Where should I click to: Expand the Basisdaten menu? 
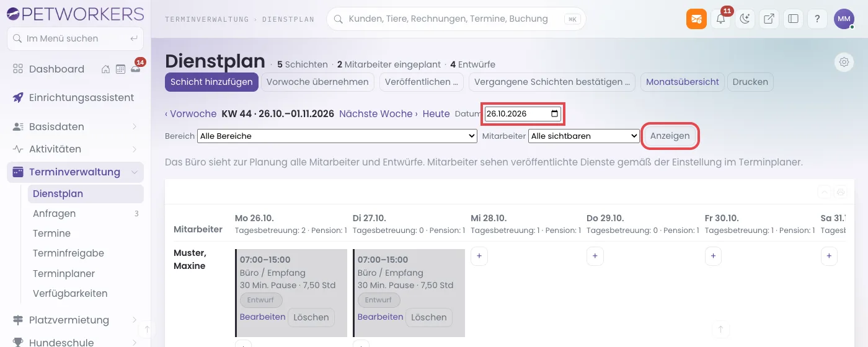(135, 126)
